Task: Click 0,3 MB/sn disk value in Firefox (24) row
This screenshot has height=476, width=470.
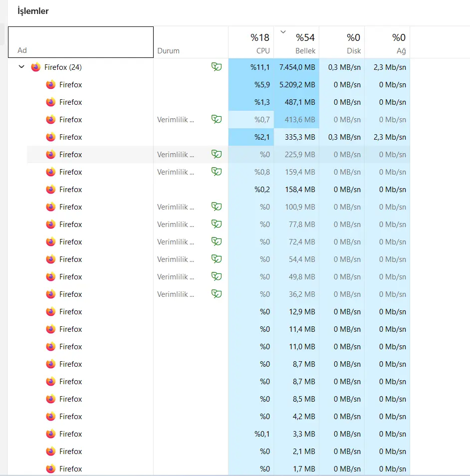Action: pyautogui.click(x=344, y=67)
